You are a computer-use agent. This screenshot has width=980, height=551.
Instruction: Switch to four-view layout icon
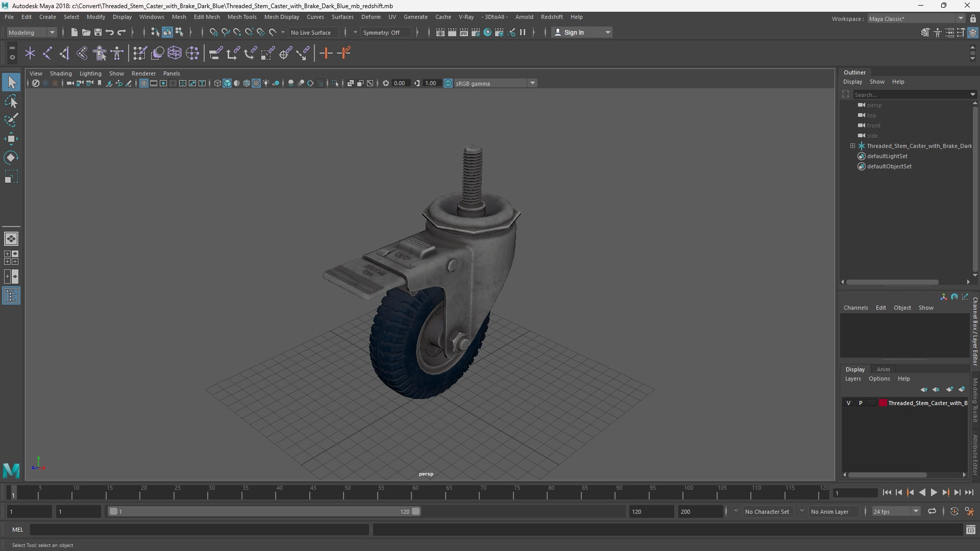11,258
